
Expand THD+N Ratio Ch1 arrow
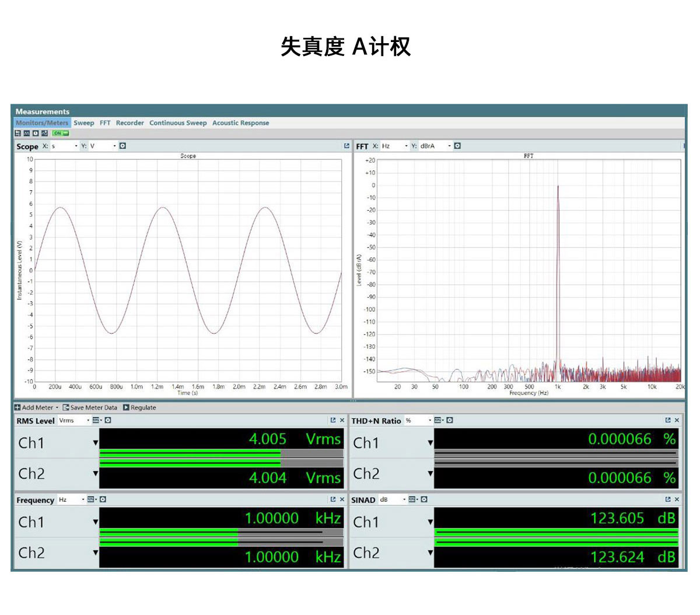pyautogui.click(x=430, y=443)
